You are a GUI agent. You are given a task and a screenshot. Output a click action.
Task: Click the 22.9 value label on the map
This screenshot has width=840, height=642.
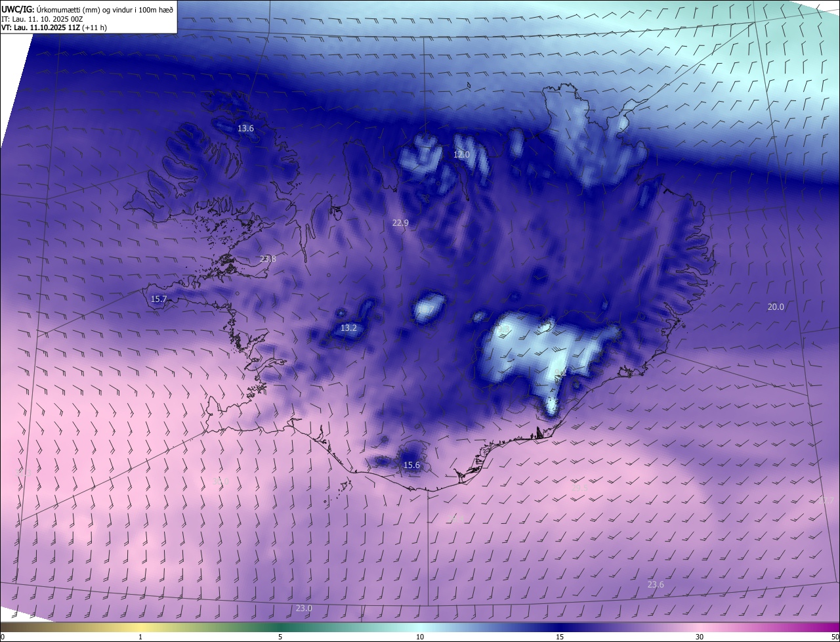click(400, 223)
